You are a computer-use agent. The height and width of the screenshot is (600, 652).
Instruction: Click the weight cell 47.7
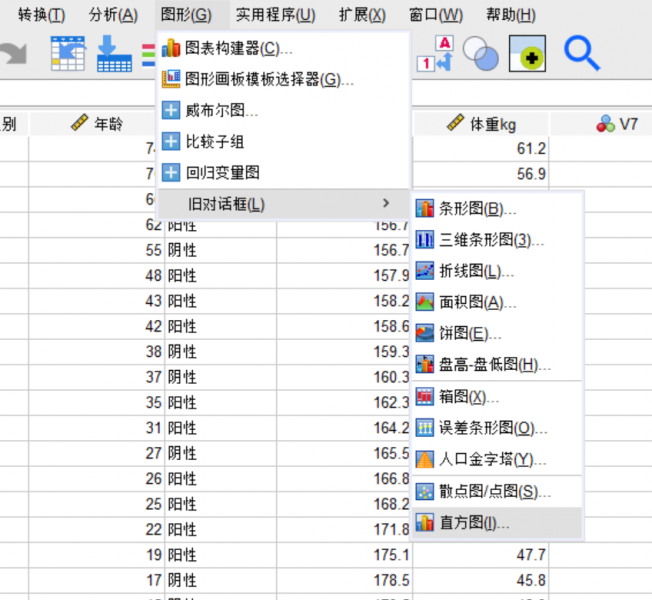pos(480,555)
